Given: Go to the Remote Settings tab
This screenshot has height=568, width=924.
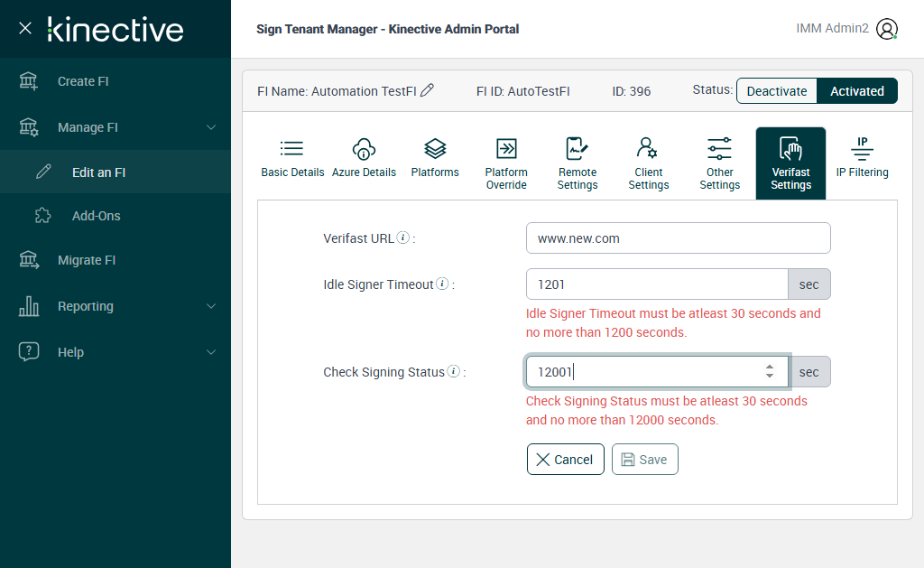Looking at the screenshot, I should 577,163.
